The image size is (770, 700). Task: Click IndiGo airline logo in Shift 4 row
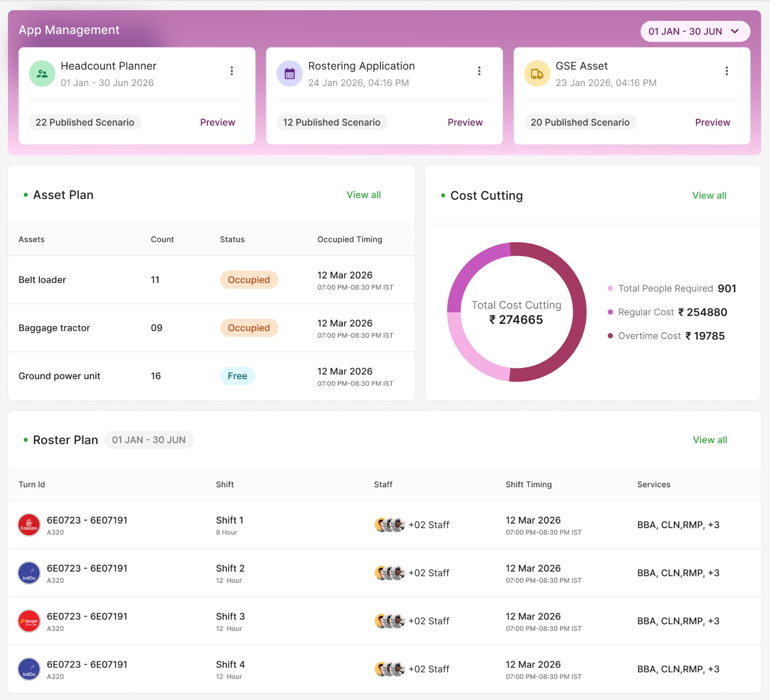29,669
